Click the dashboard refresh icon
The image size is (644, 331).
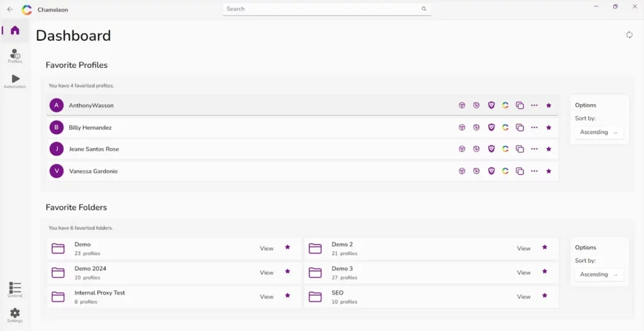pos(629,35)
